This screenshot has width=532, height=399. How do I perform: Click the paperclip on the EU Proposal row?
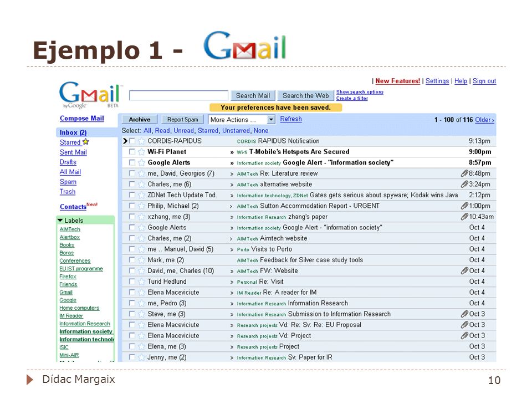(464, 325)
